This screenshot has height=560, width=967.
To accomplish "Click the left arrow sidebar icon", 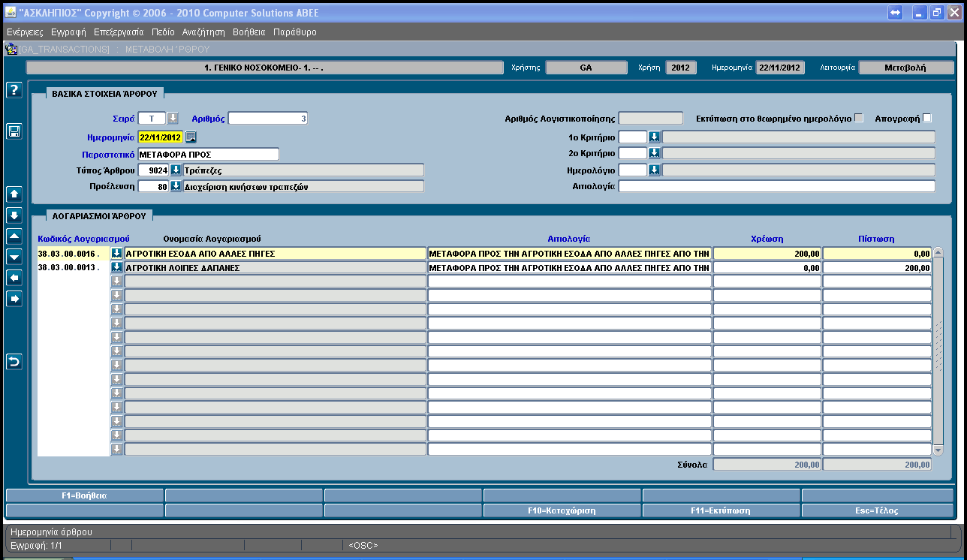I will click(14, 278).
